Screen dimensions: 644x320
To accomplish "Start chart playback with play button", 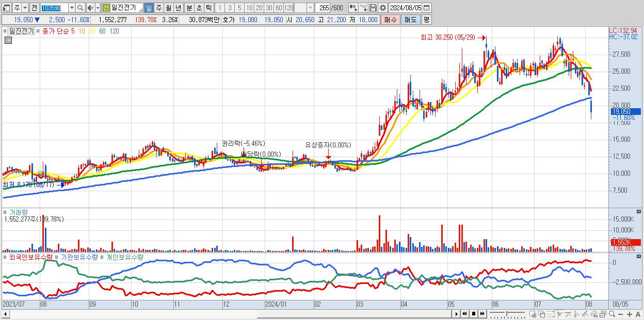I will (457, 314).
